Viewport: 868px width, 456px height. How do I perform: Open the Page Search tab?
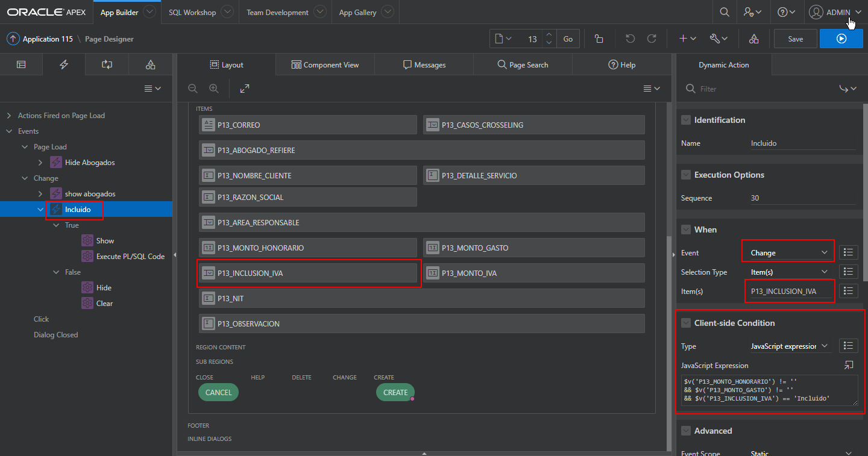pyautogui.click(x=523, y=64)
